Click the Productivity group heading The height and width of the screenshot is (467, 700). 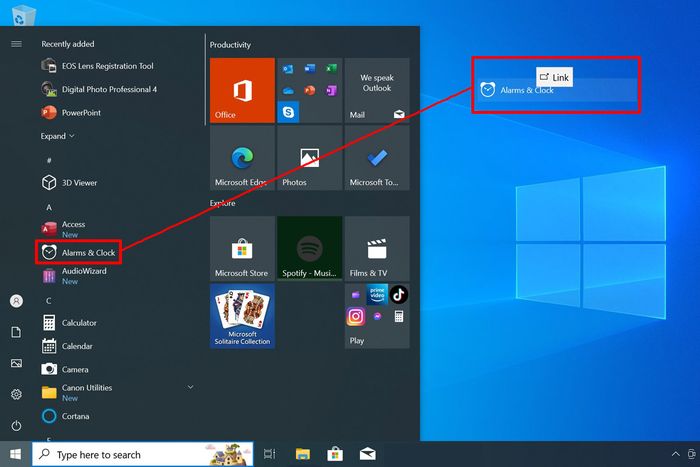tap(230, 45)
